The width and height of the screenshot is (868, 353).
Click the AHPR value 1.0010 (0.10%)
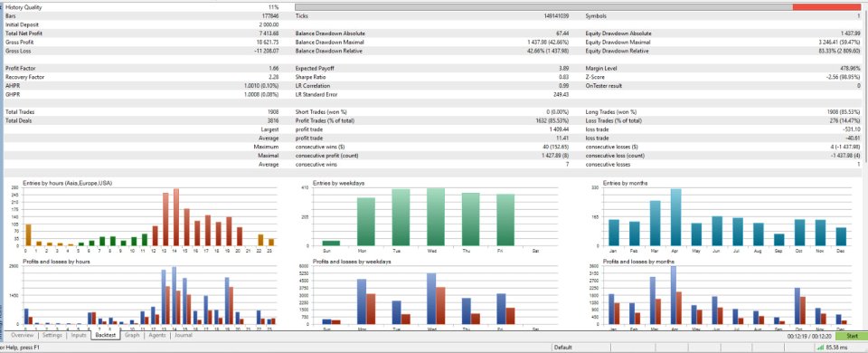[x=261, y=86]
